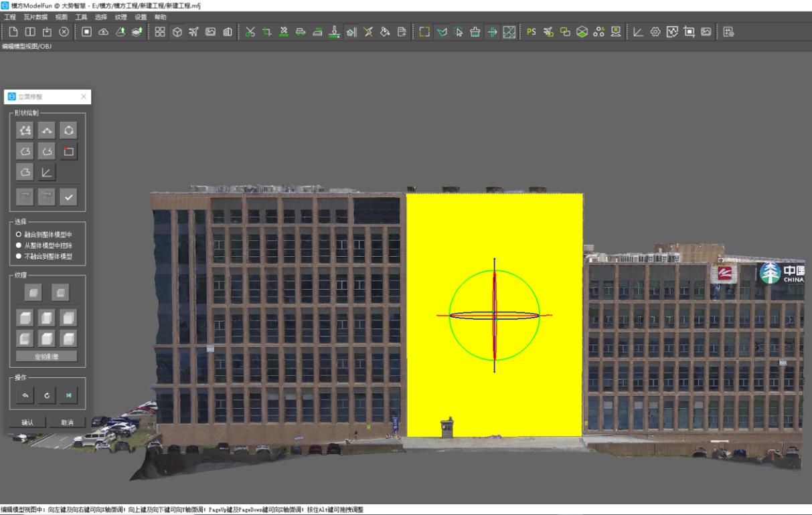Close the 立面修整 panel

tap(84, 96)
